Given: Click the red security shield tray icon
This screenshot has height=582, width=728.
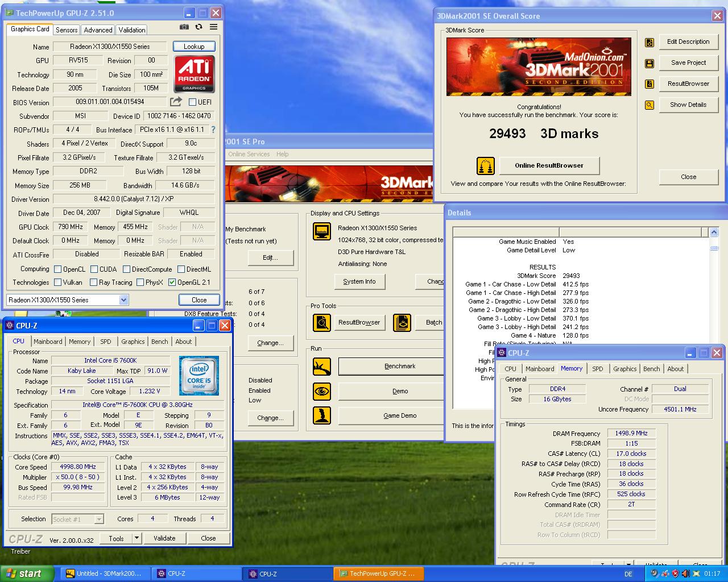Looking at the screenshot, I should click(x=676, y=573).
